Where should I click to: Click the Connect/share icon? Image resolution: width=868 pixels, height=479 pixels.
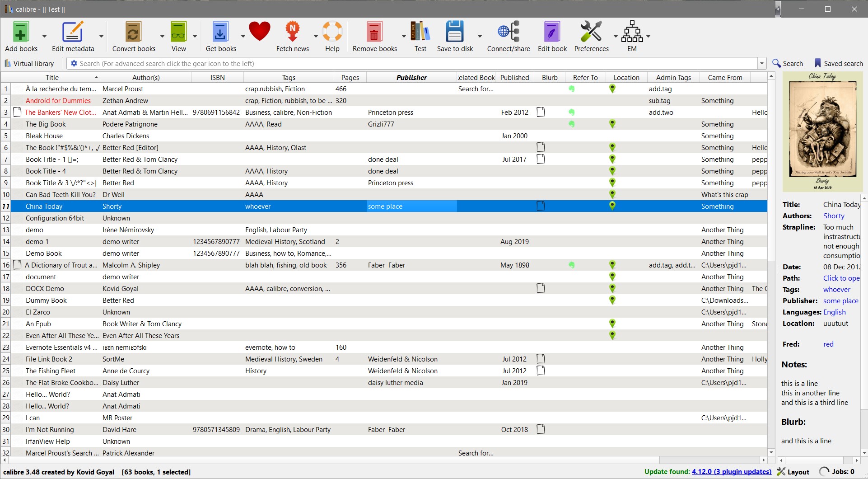509,33
